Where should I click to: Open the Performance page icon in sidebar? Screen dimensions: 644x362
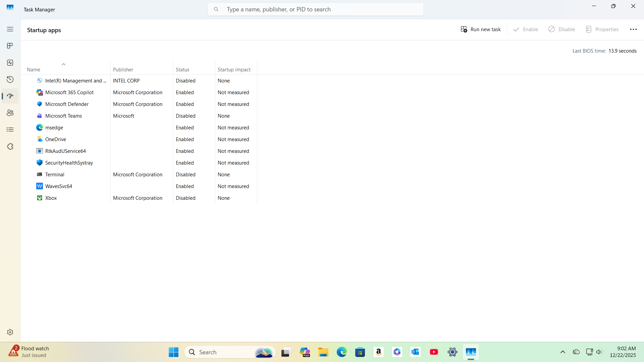10,63
